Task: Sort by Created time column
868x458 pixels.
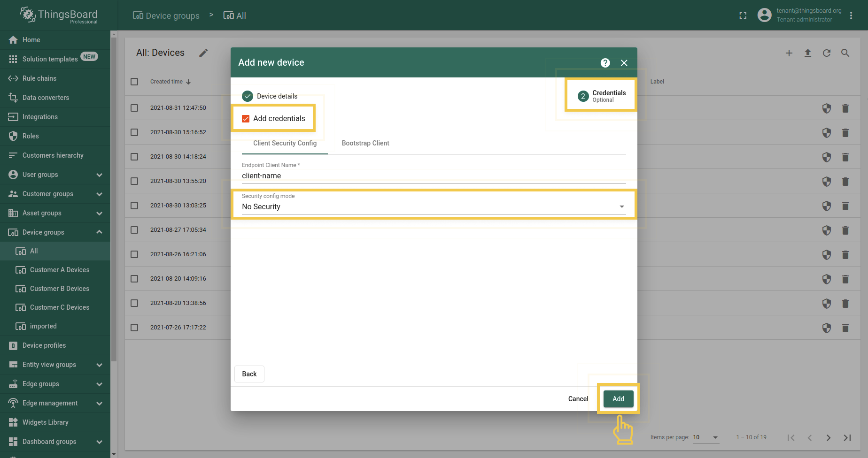Action: (x=170, y=82)
